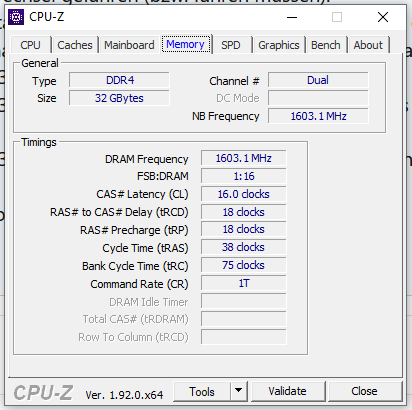Click the Validate button
Screen dimensions: 412x410
(x=287, y=392)
